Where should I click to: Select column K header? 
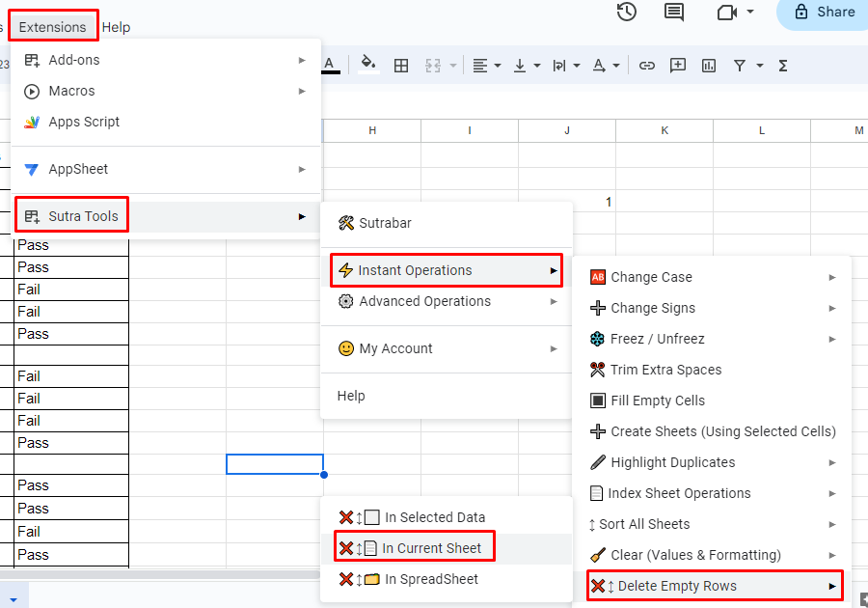pos(665,130)
